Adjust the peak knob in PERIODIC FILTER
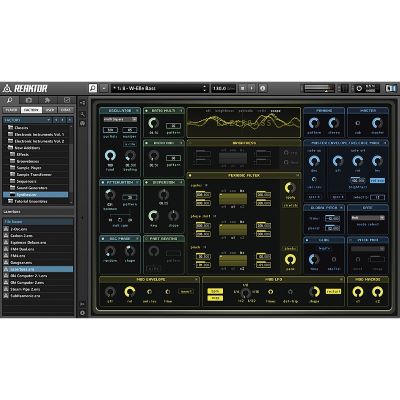The height and width of the screenshot is (400, 400). (290, 260)
